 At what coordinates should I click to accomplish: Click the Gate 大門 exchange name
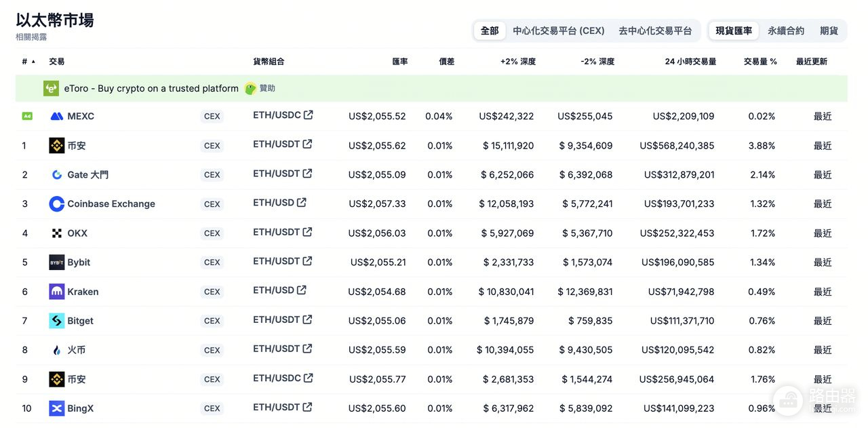click(87, 174)
